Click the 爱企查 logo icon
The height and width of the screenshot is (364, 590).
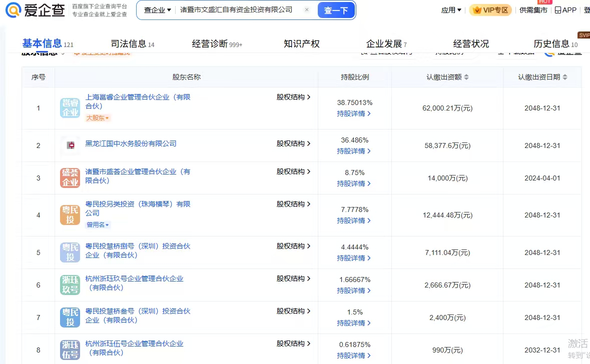pyautogui.click(x=13, y=10)
